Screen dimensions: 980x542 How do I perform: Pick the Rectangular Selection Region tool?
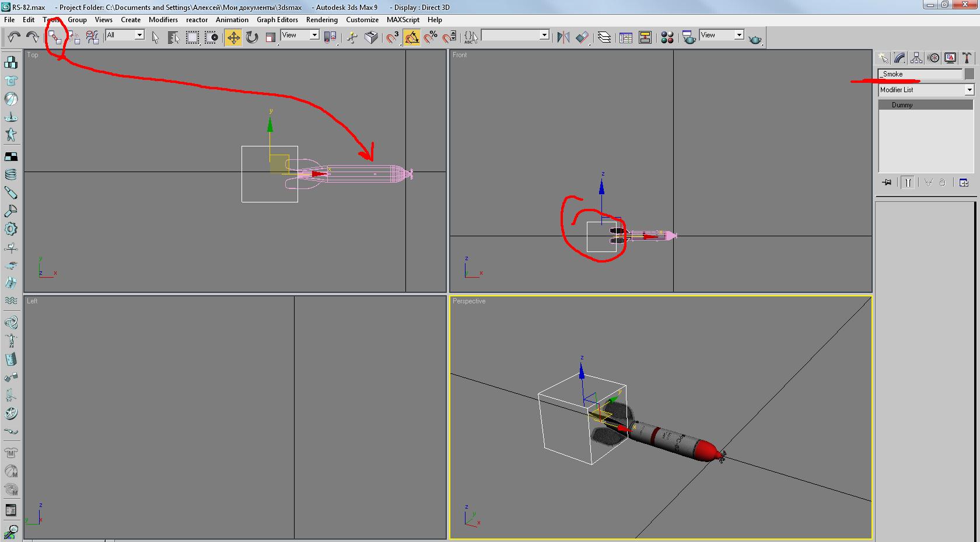pyautogui.click(x=192, y=37)
